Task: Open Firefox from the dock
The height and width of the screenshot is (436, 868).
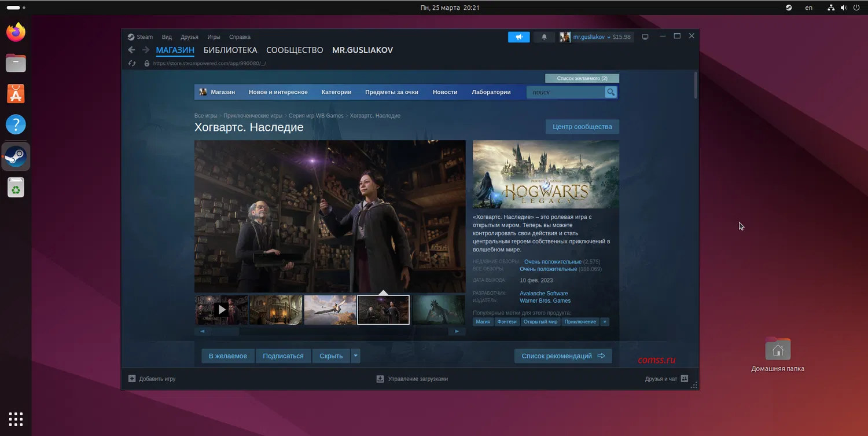Action: point(16,32)
